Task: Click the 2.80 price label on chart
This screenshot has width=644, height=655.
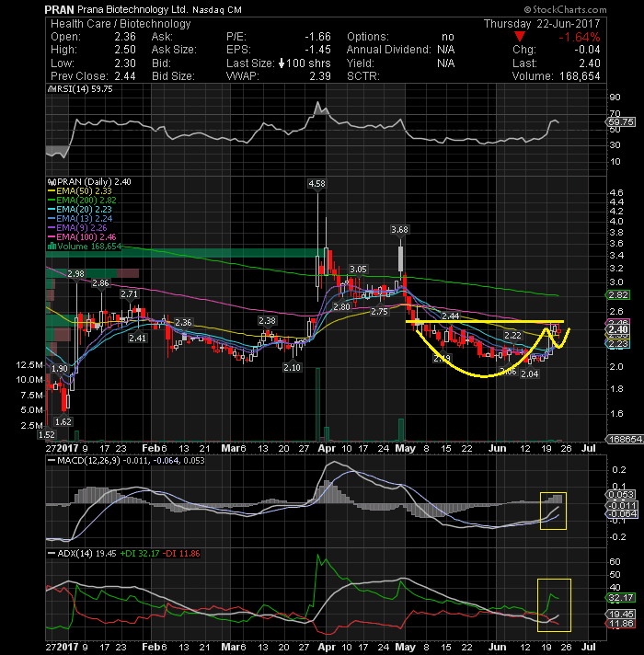Action: click(x=341, y=307)
